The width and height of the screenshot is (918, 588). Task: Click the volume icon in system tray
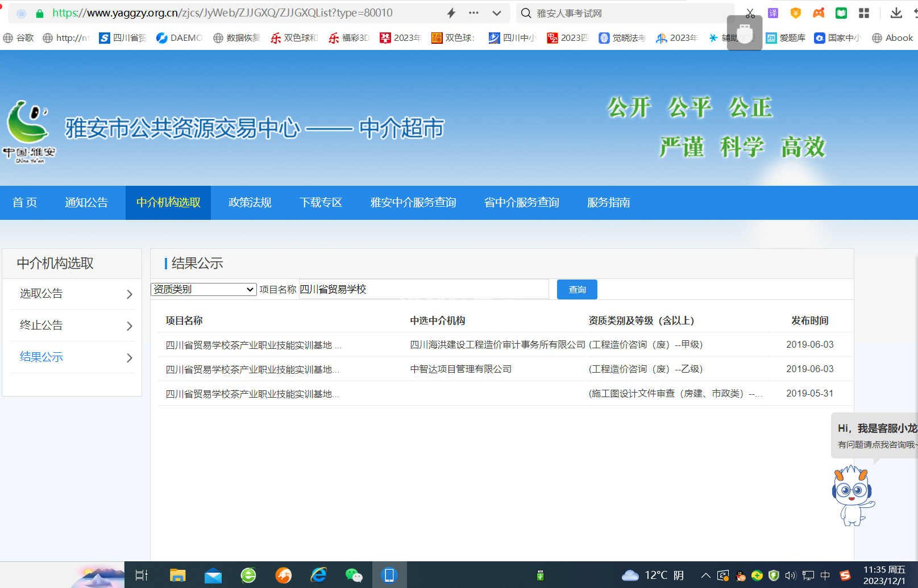(790, 576)
